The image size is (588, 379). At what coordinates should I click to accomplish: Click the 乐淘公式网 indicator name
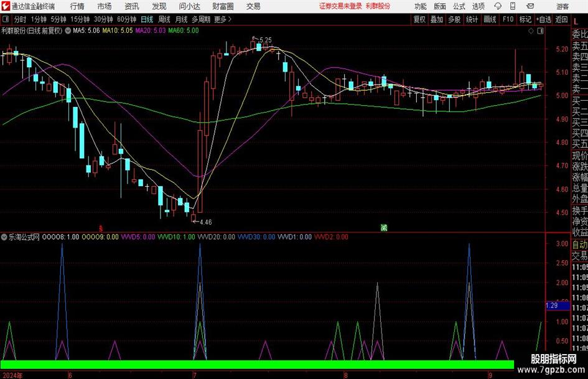24,237
